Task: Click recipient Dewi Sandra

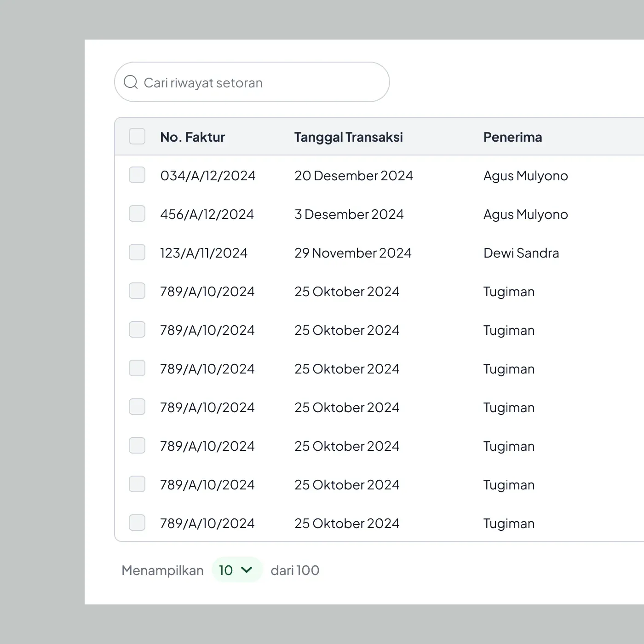Action: (521, 253)
